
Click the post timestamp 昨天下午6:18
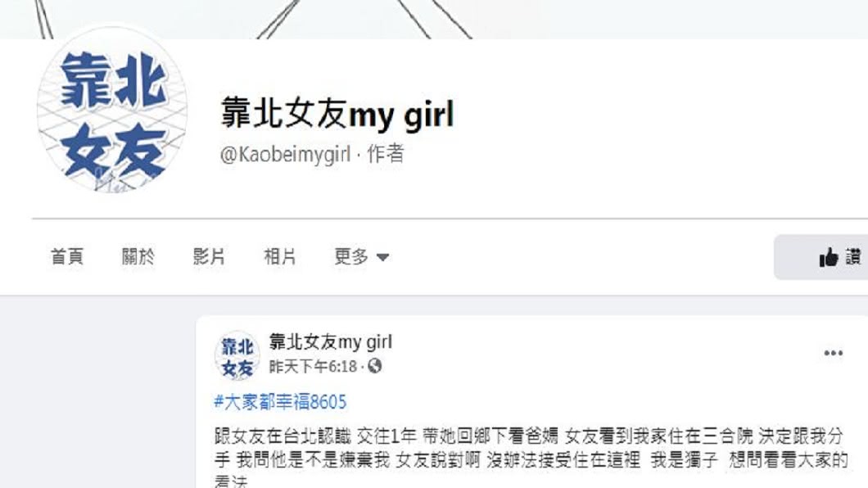click(313, 366)
